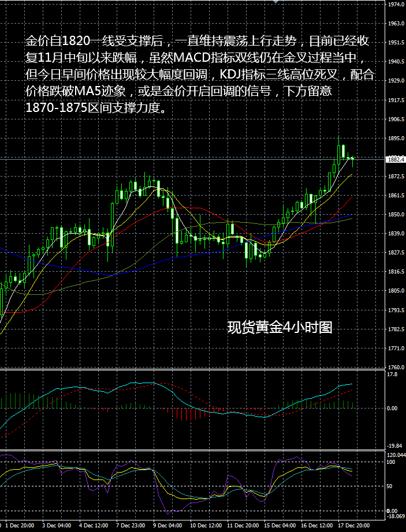Click price scale value 1850.0
The height and width of the screenshot is (532, 406).
coord(396,215)
